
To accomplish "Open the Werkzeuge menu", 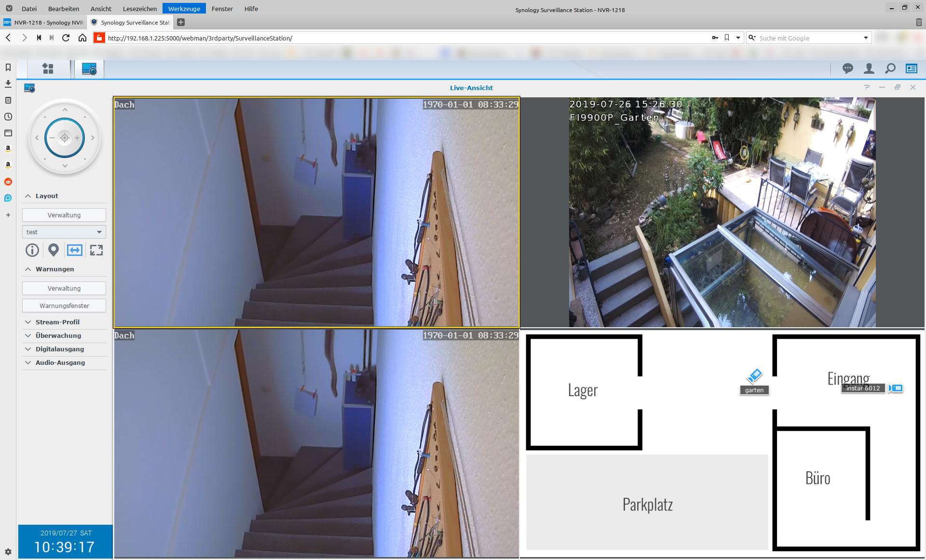I will [x=184, y=9].
